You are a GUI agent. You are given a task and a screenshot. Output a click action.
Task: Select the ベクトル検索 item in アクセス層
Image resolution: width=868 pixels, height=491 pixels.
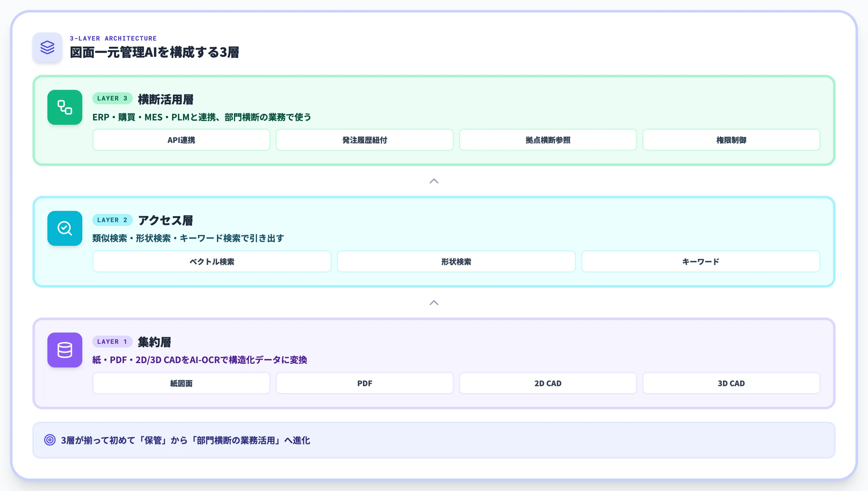(x=212, y=261)
